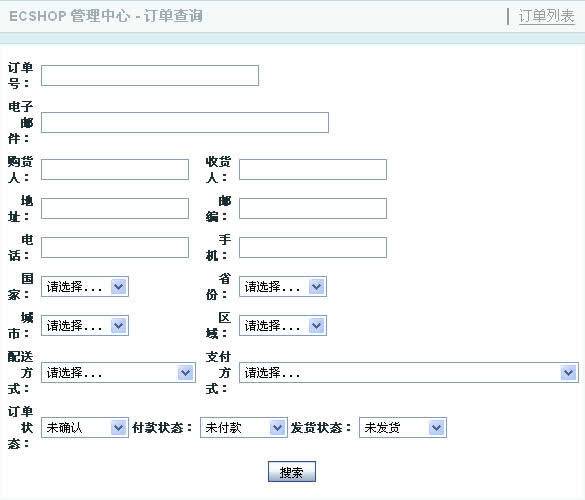Open the 配送方式 dropdown
This screenshot has height=500, width=585.
[118, 372]
